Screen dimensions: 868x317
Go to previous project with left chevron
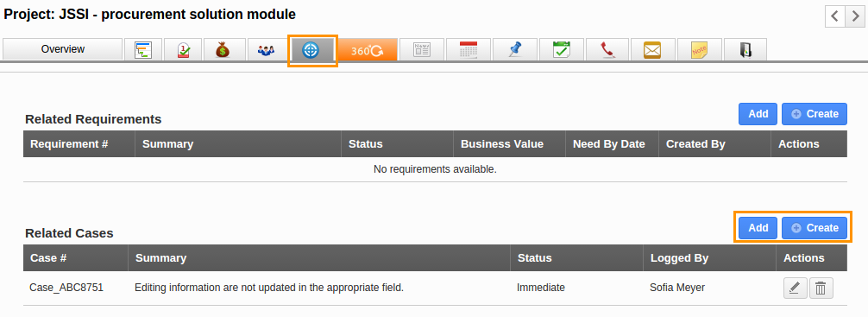[x=835, y=16]
